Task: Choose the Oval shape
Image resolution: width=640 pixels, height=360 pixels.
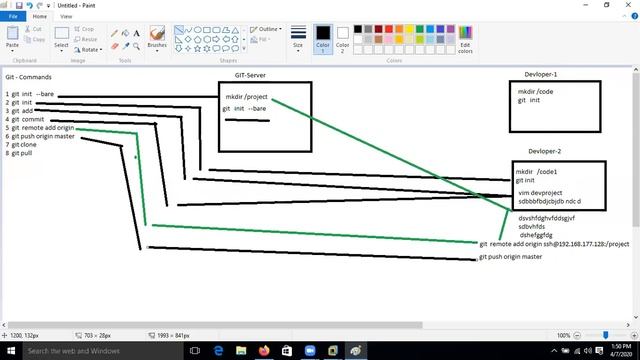Action: point(198,30)
